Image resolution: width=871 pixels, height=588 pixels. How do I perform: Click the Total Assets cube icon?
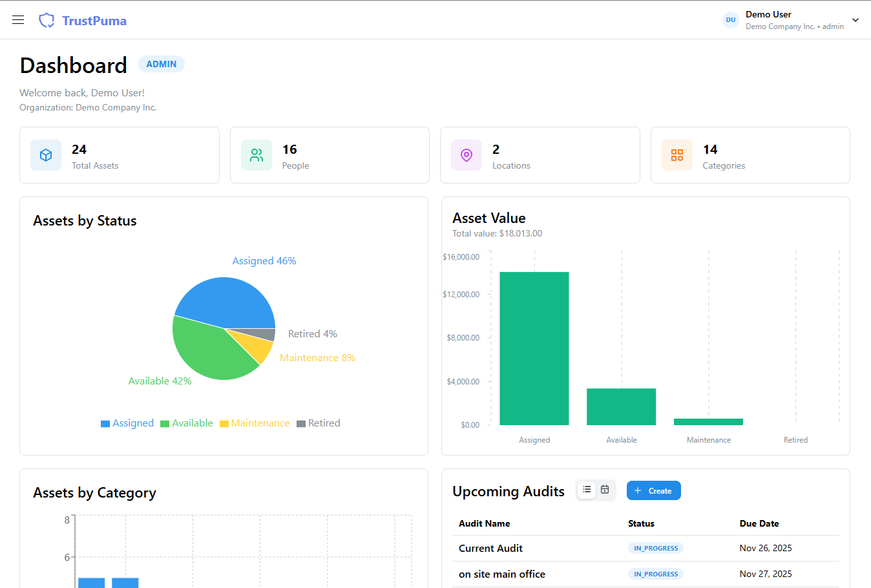pos(46,155)
